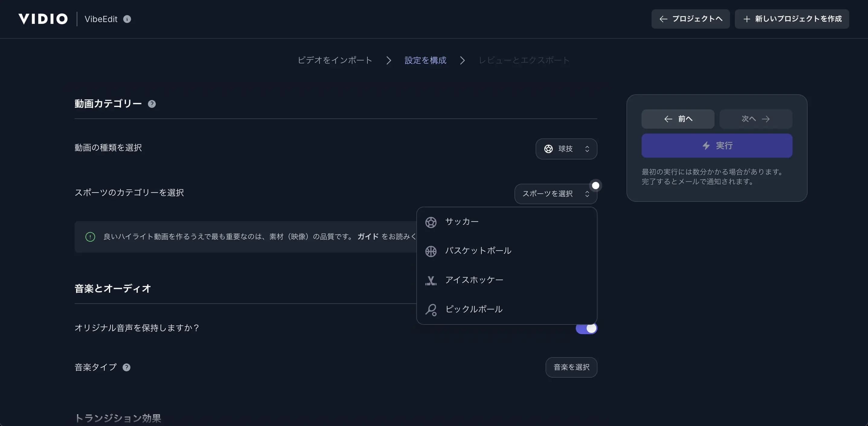The width and height of the screenshot is (868, 426).
Task: Click the soccer ball icon for サッカー
Action: coord(431,222)
